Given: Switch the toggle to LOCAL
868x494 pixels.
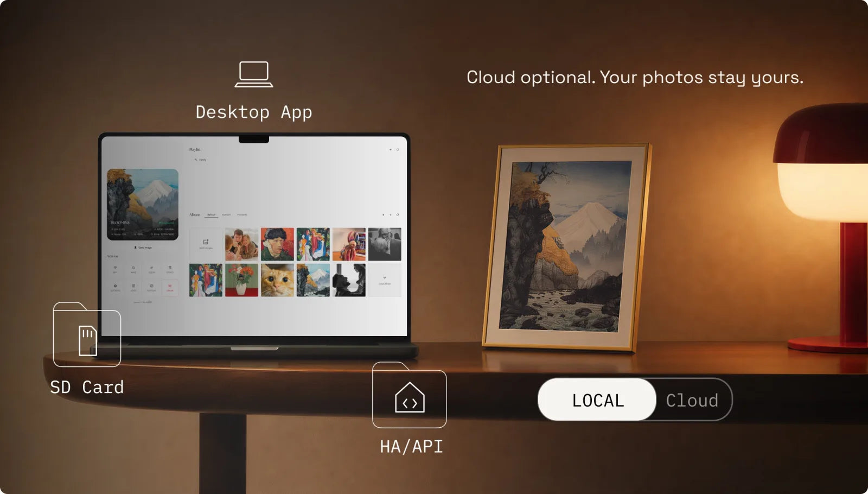Looking at the screenshot, I should click(597, 400).
